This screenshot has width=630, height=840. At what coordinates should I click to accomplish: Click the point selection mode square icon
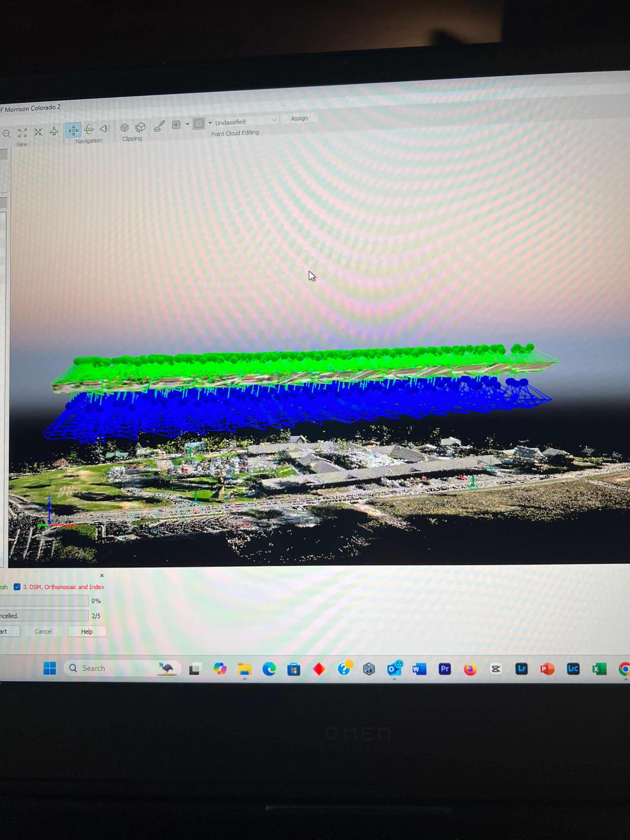176,125
